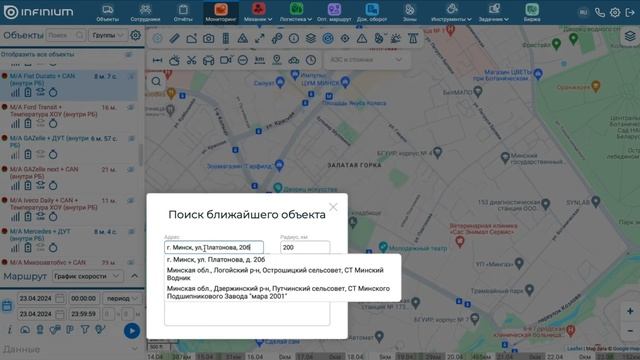Toggle visibility of M/A Fiat Ducato + CAN
This screenshot has width=640, height=360.
point(131,76)
